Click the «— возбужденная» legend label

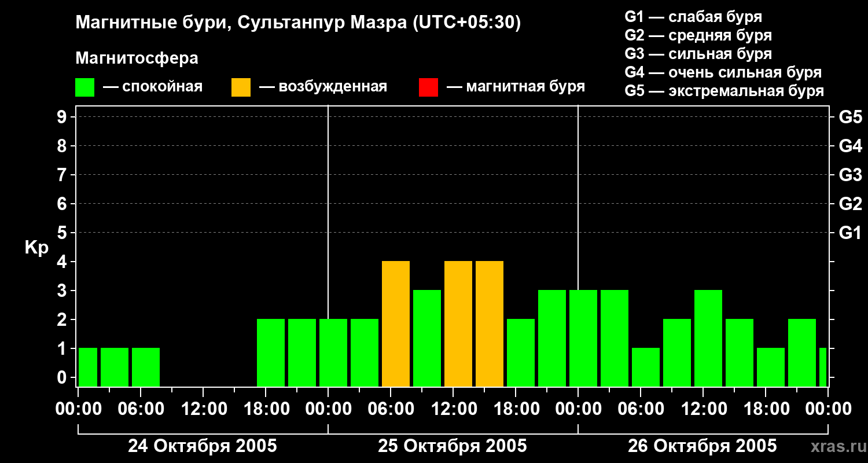point(323,87)
